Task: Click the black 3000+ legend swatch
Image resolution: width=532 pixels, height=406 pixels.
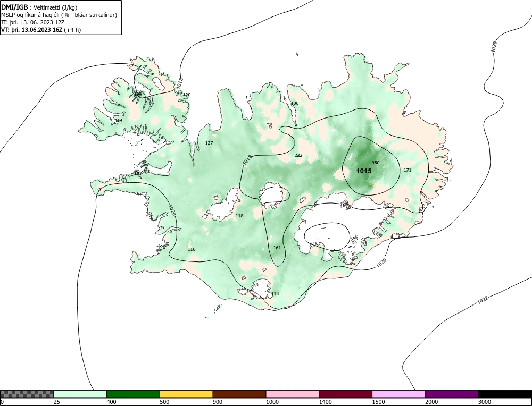Action: (x=505, y=394)
